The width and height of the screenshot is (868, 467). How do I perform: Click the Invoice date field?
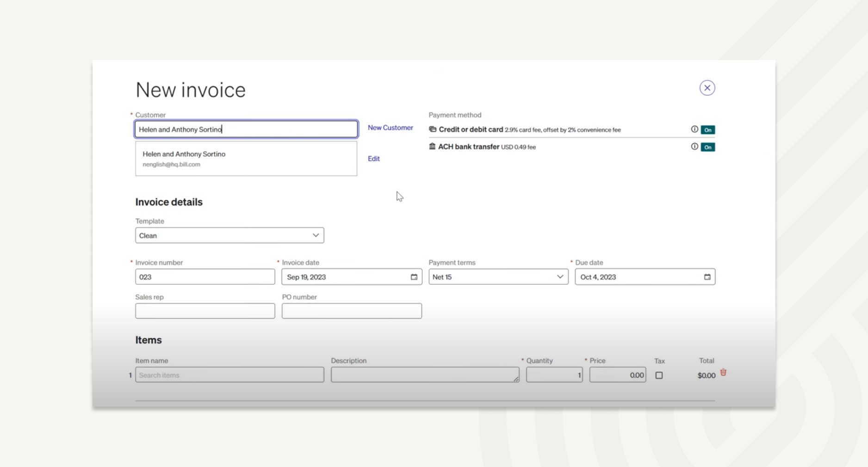(x=352, y=277)
